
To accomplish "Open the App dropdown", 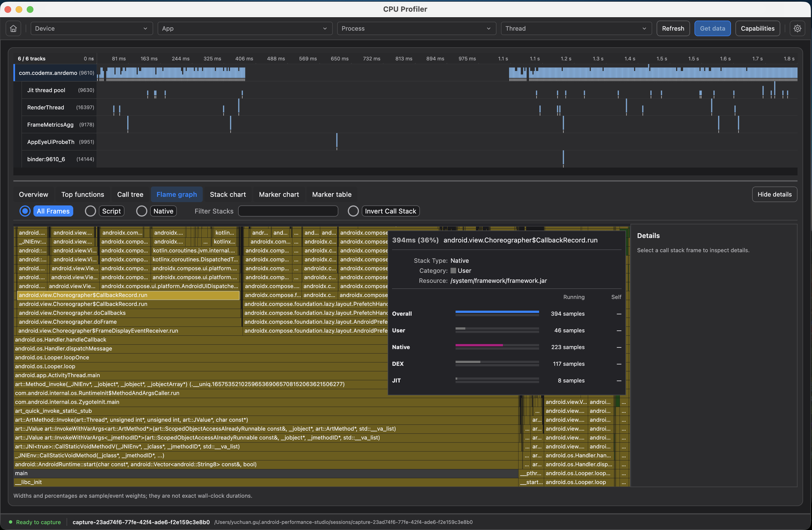I will coord(244,28).
